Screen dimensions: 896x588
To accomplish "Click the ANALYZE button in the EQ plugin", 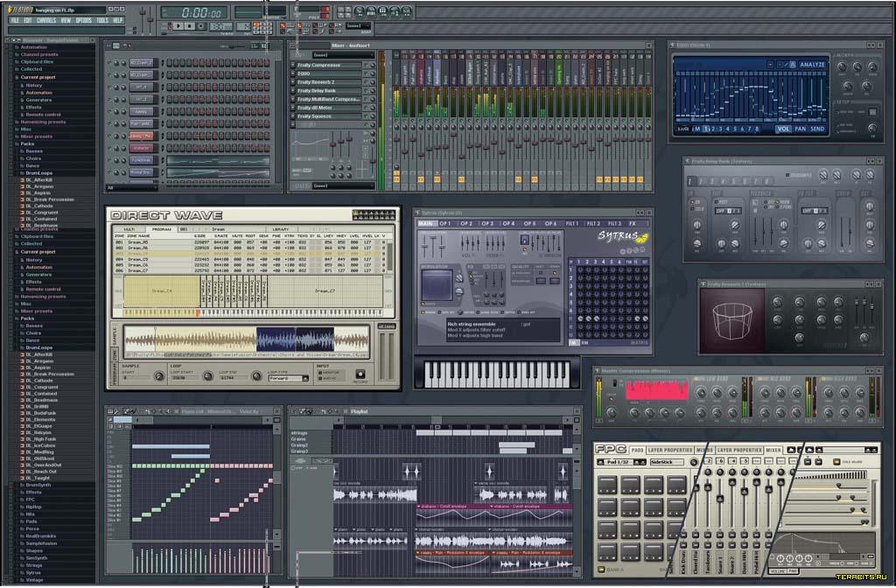I will tap(812, 64).
